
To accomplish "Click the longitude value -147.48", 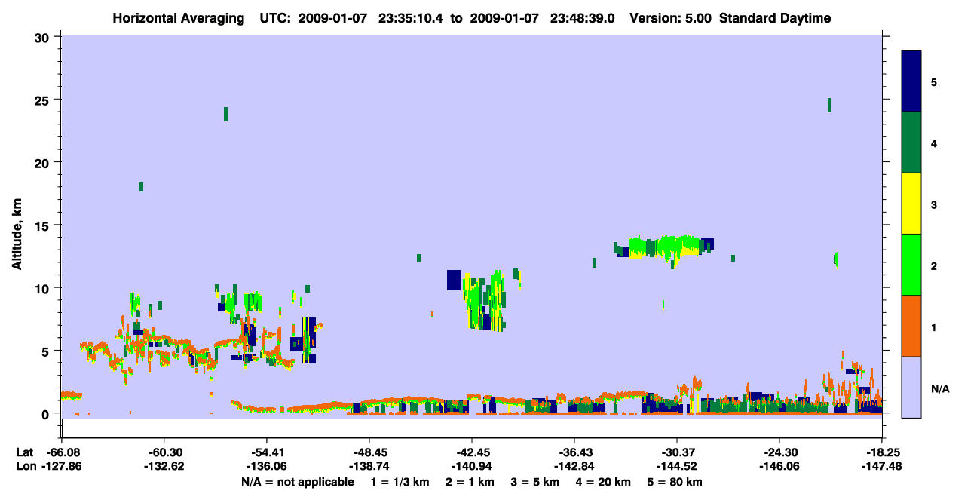I will point(881,467).
